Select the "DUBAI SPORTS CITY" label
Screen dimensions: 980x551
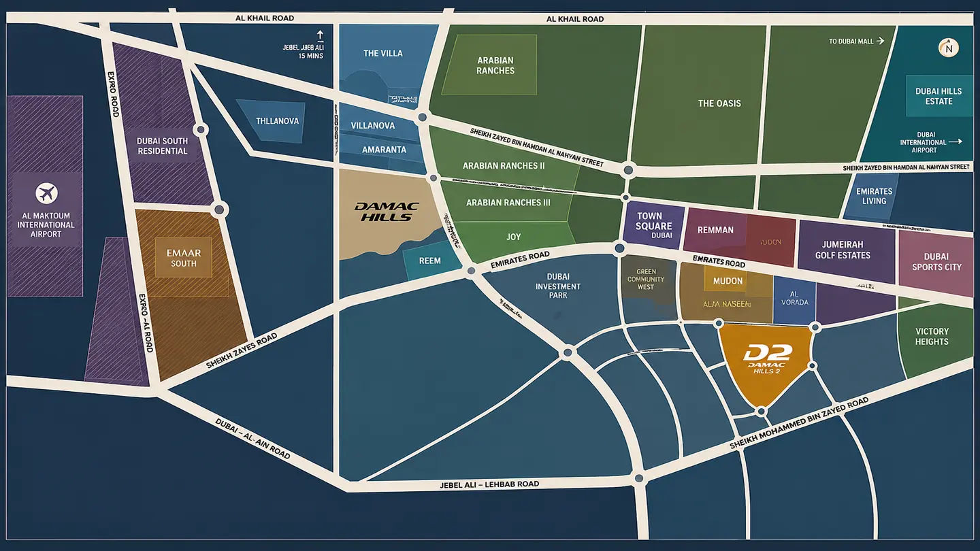tap(936, 262)
